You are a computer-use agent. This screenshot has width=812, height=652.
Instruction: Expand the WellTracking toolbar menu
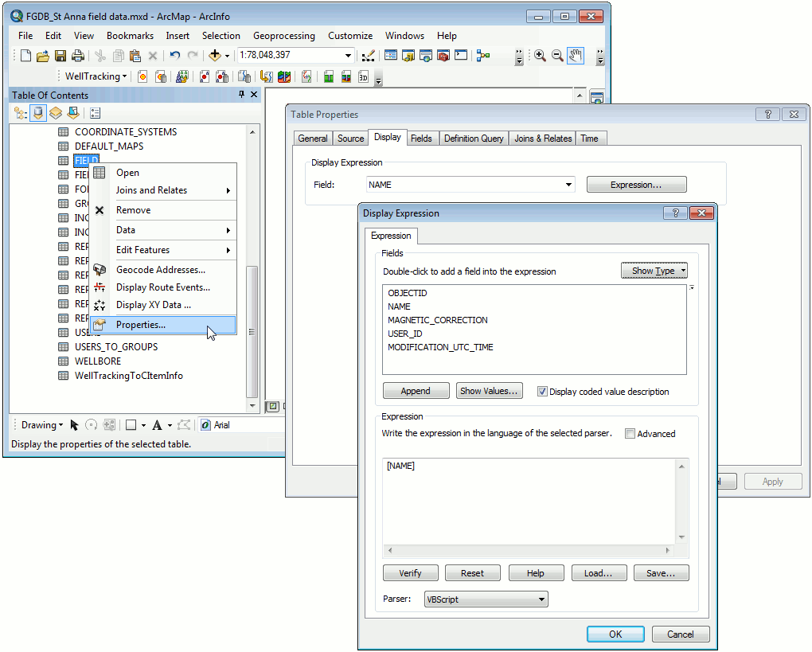[x=96, y=76]
